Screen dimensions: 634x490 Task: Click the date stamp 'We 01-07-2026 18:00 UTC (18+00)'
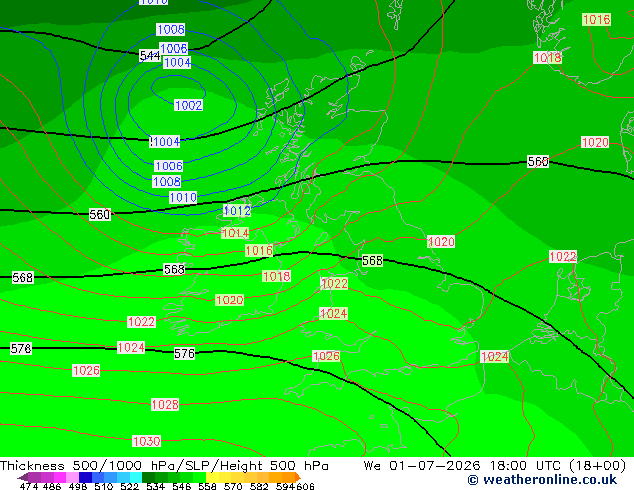point(495,466)
